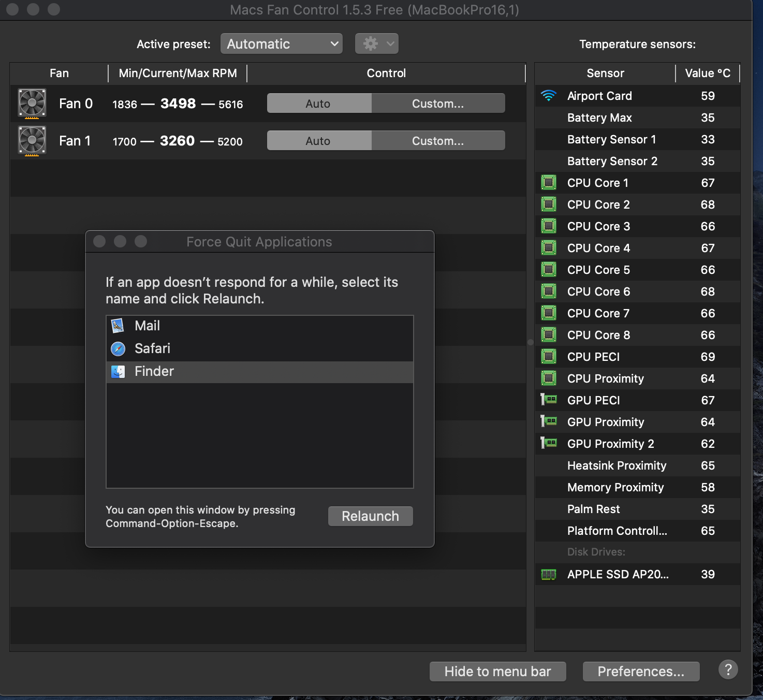Click the CPU PECI chip icon
763x700 pixels.
(549, 357)
